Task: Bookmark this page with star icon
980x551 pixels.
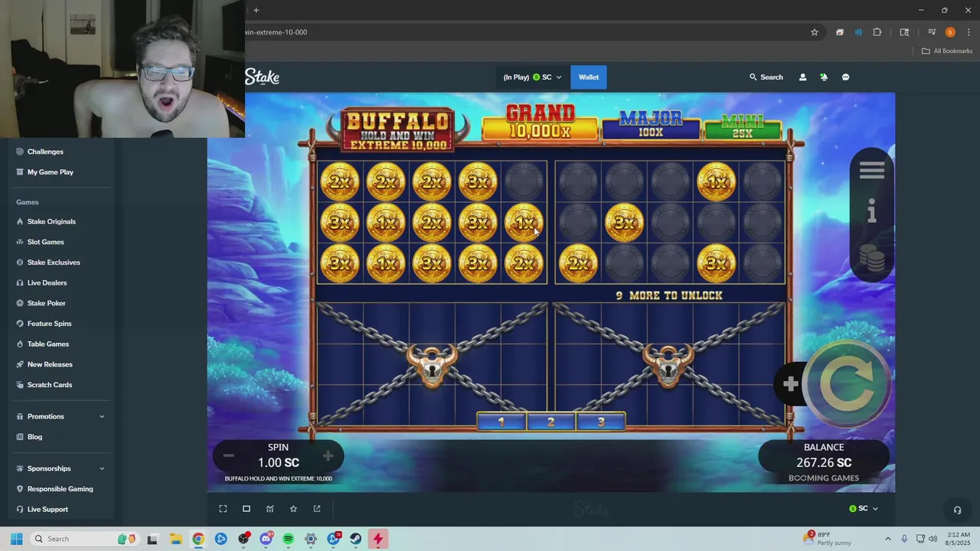Action: (815, 32)
